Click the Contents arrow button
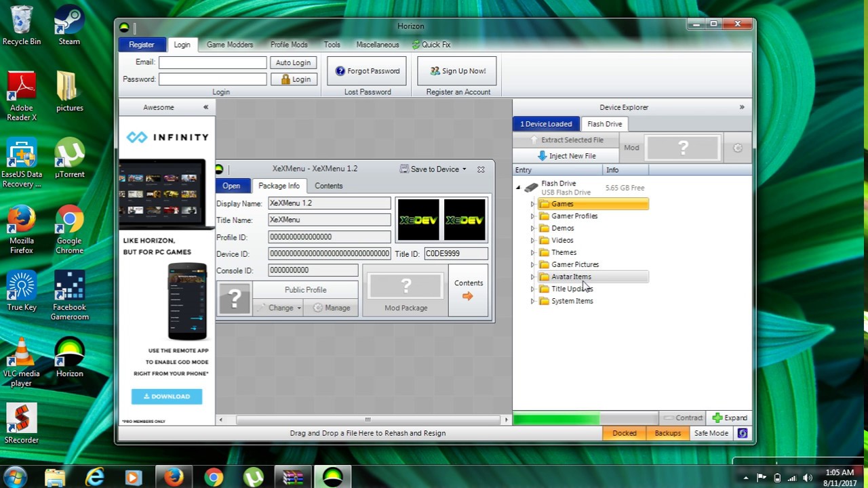The height and width of the screenshot is (488, 868). tap(468, 290)
